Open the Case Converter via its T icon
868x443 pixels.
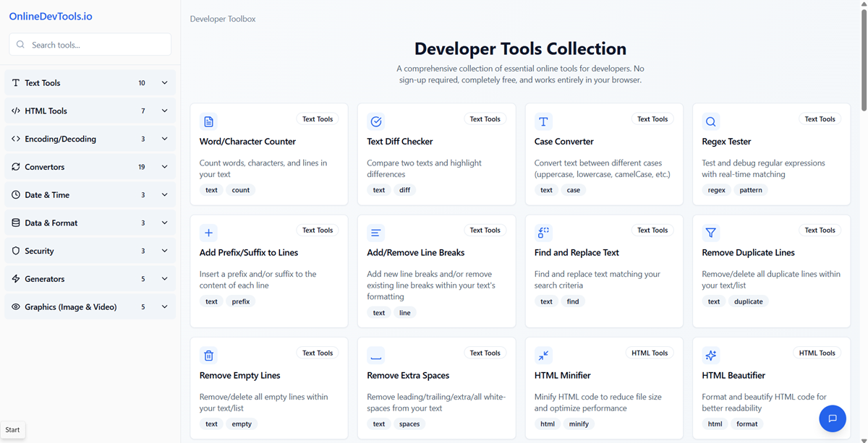point(543,121)
